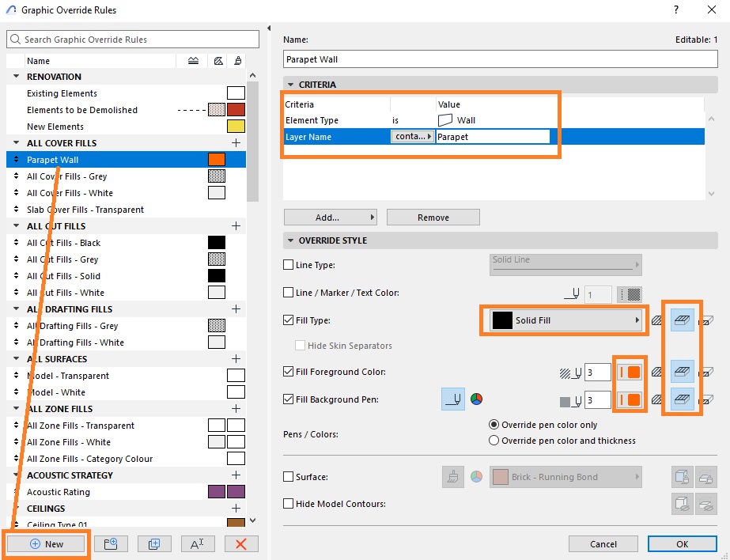Select drafting fill icon on Fill Type row

tap(706, 320)
